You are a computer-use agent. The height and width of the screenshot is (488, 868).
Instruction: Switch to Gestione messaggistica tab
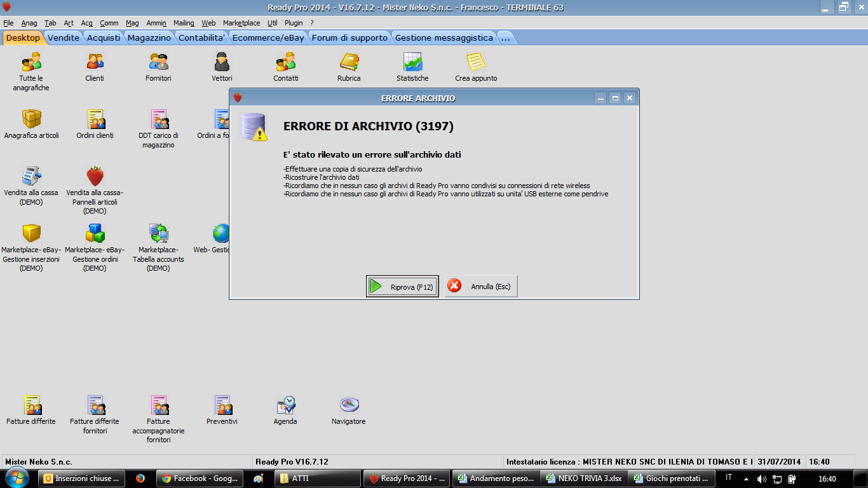(444, 37)
